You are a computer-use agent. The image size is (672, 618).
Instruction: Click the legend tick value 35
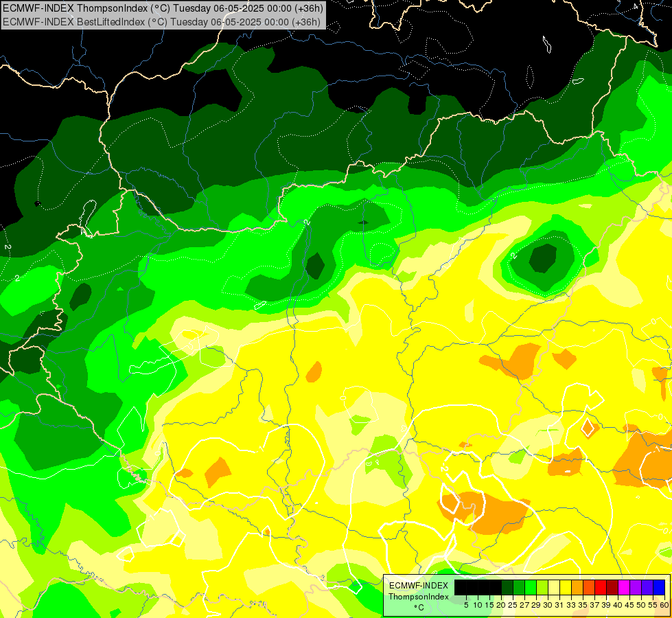(583, 605)
